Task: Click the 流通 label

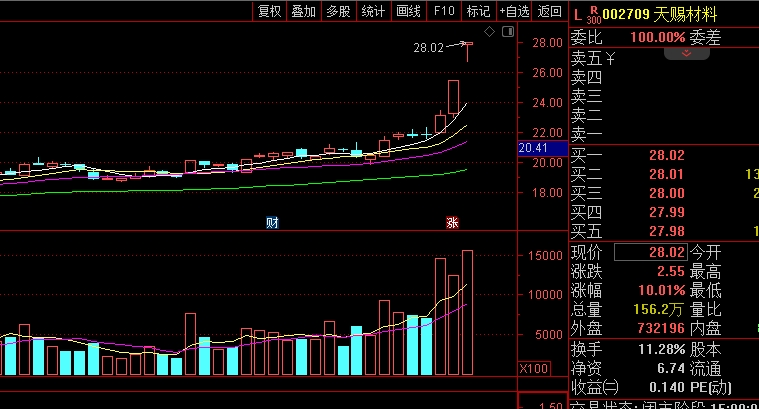Action: coord(705,368)
